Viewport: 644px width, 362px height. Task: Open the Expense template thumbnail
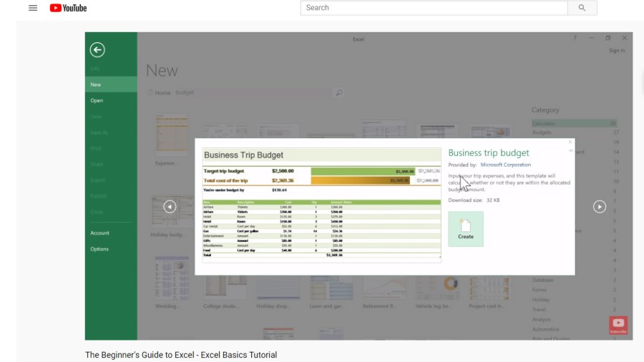(172, 135)
